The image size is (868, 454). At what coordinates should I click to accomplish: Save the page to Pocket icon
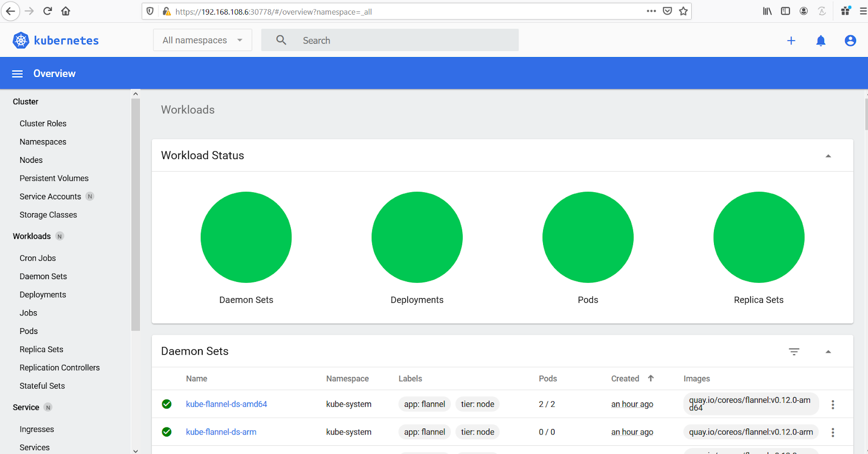pyautogui.click(x=667, y=11)
